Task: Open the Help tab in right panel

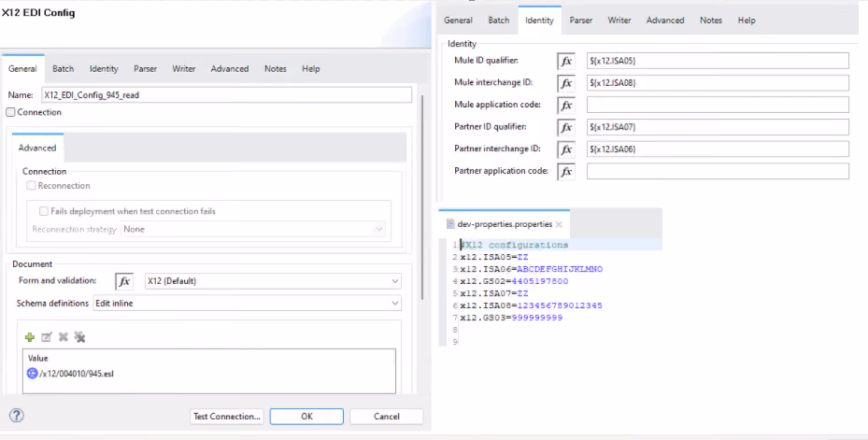Action: click(x=747, y=20)
